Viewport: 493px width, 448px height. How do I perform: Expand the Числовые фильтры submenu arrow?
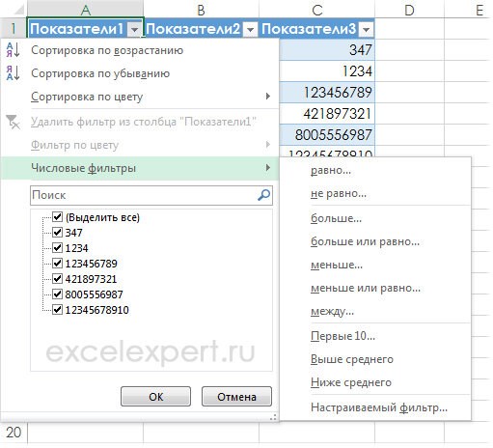267,168
